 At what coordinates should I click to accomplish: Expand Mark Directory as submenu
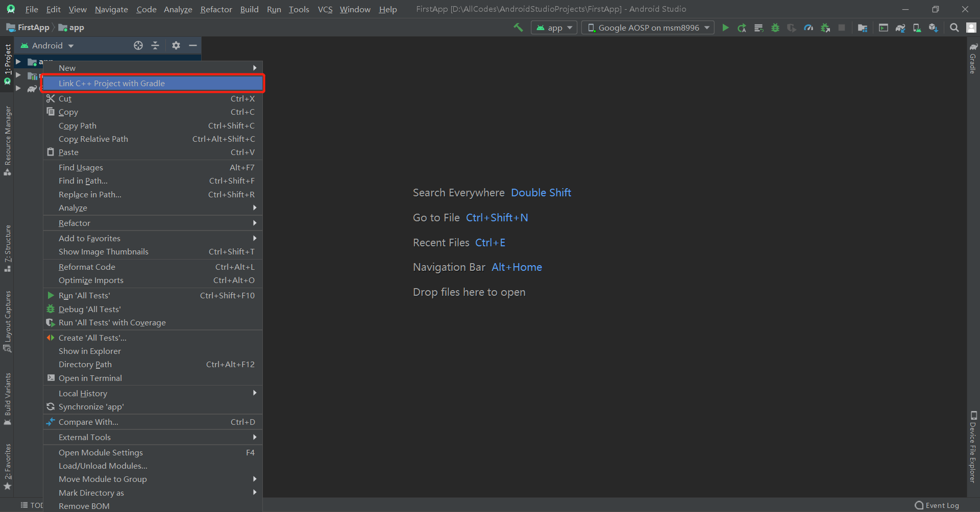click(153, 493)
